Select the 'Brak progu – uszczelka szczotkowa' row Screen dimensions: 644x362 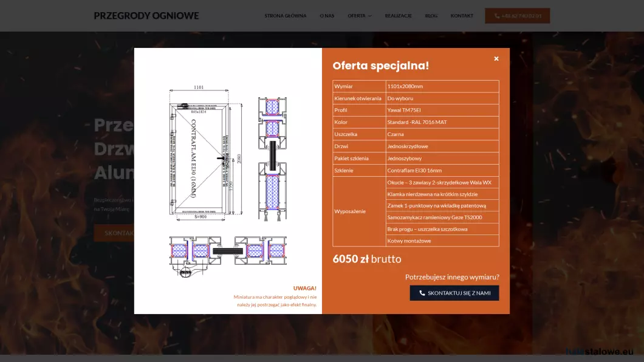442,229
